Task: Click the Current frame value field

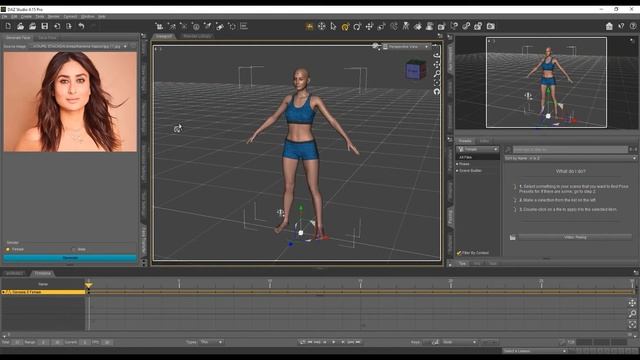Action: [85, 342]
